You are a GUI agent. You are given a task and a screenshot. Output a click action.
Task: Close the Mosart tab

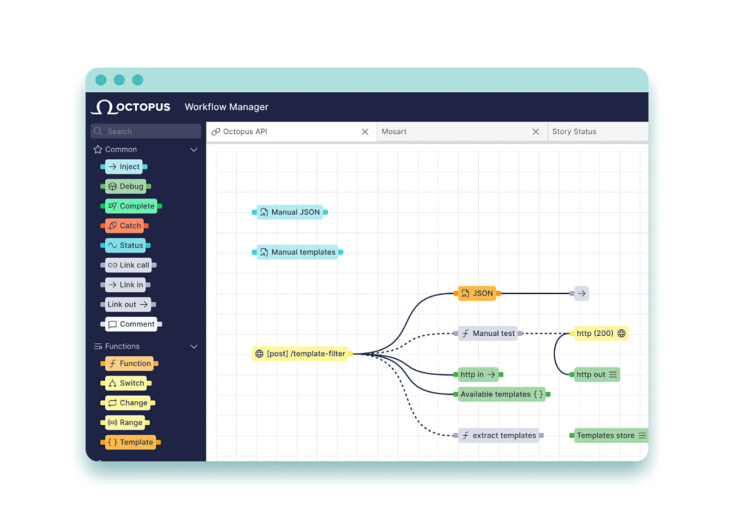pyautogui.click(x=536, y=132)
